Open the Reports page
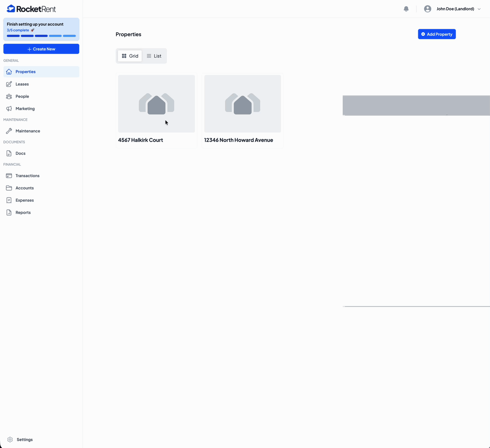 click(41, 213)
